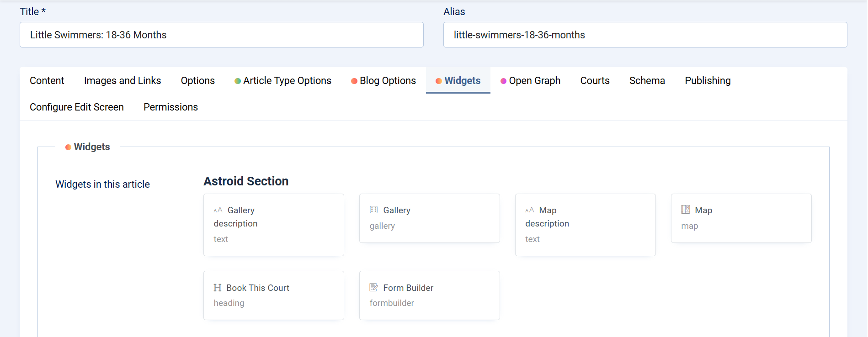
Task: Click the 'Widgets in this article' label
Action: [103, 184]
